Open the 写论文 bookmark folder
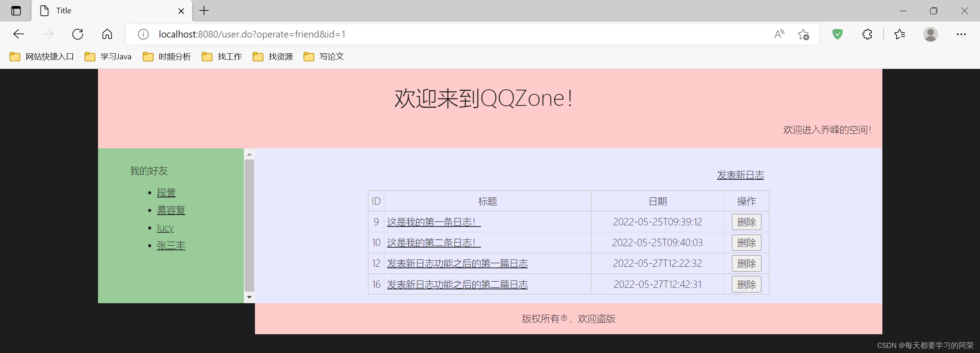The width and height of the screenshot is (980, 353). pyautogui.click(x=323, y=57)
